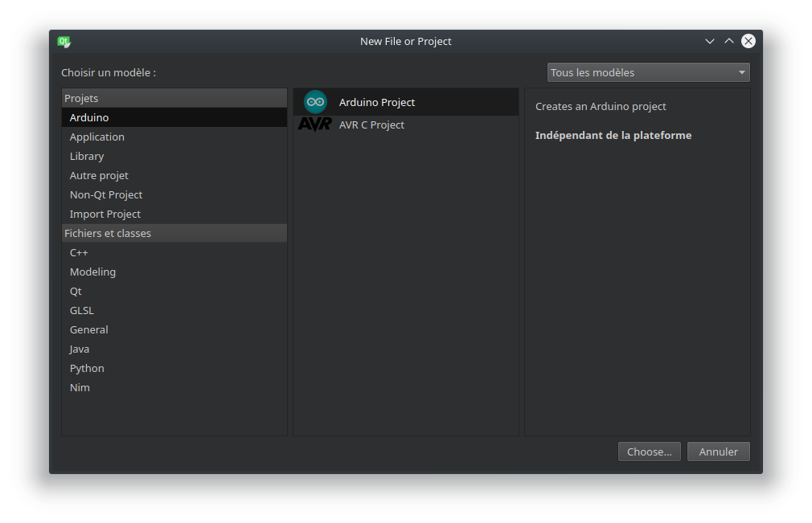
Task: Click the Qt Creator icon in title bar
Action: click(x=64, y=42)
